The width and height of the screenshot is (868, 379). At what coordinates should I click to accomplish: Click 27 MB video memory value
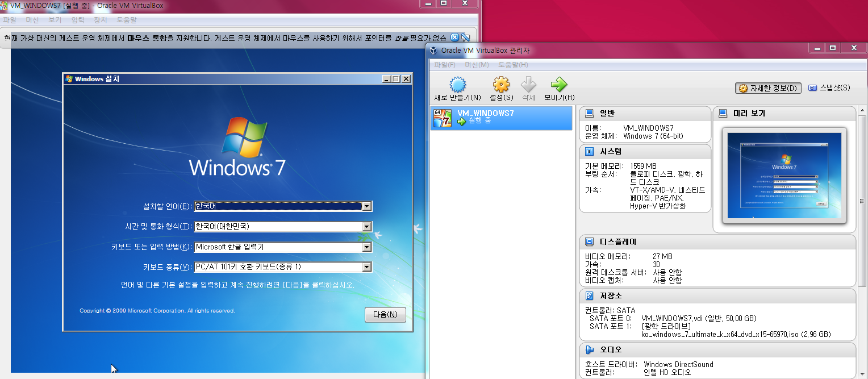pos(662,257)
